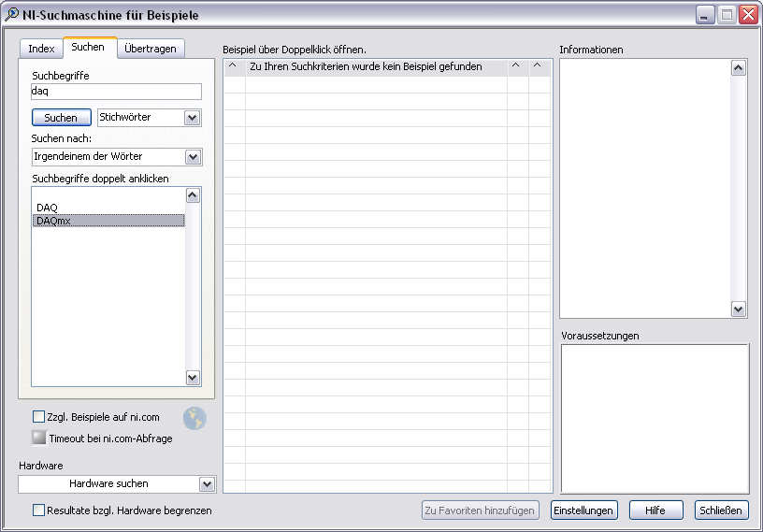
Task: Expand the 'Hardware suchen' dropdown
Action: click(207, 483)
